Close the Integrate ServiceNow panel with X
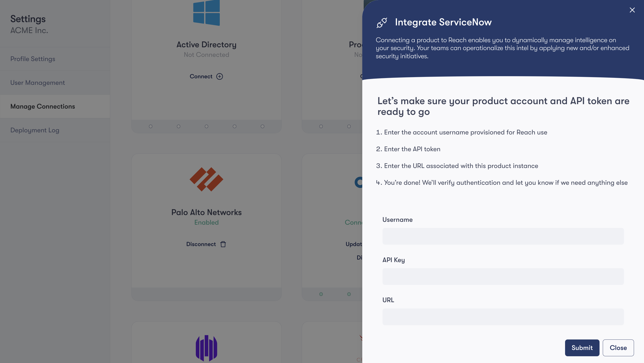This screenshot has height=363, width=644. (x=632, y=10)
